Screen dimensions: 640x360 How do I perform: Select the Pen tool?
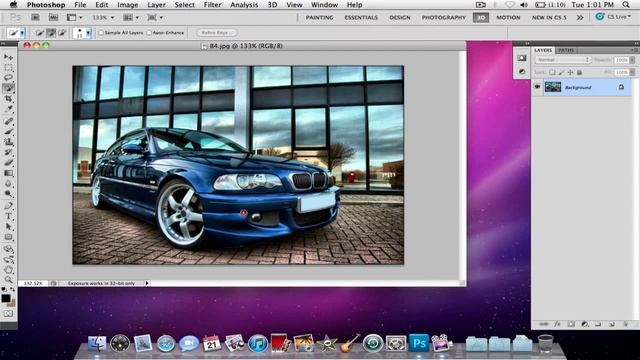point(8,206)
